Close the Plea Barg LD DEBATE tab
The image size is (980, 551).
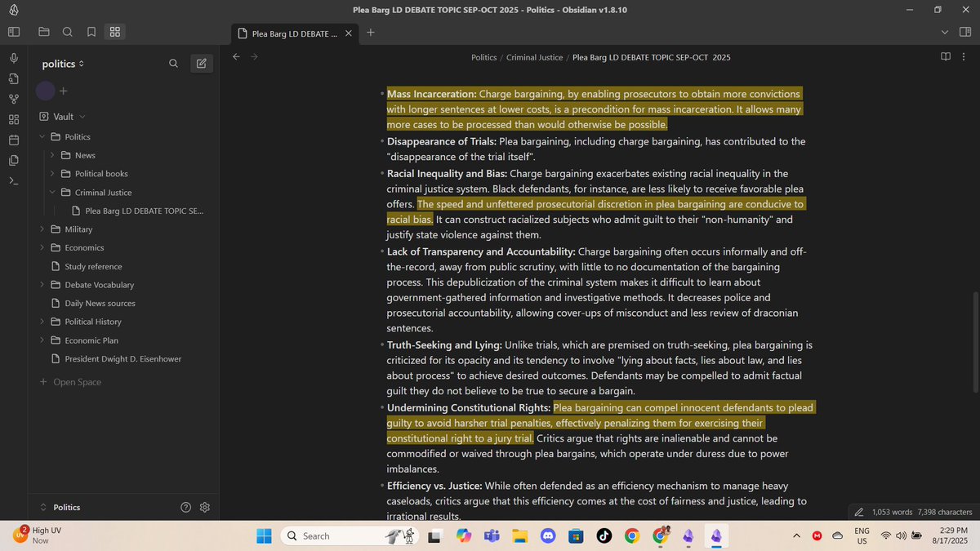click(x=349, y=33)
